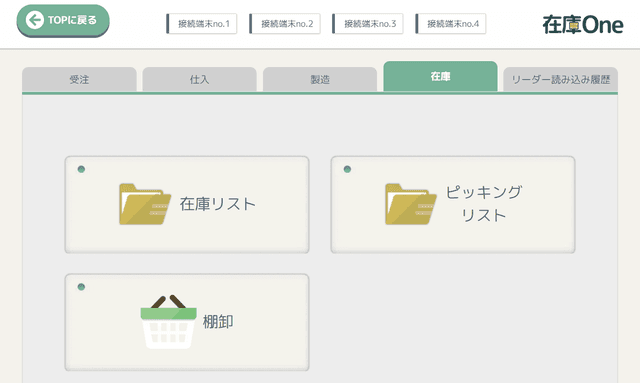Switch to the 受注 tab
The width and height of the screenshot is (640, 383).
coord(79,79)
